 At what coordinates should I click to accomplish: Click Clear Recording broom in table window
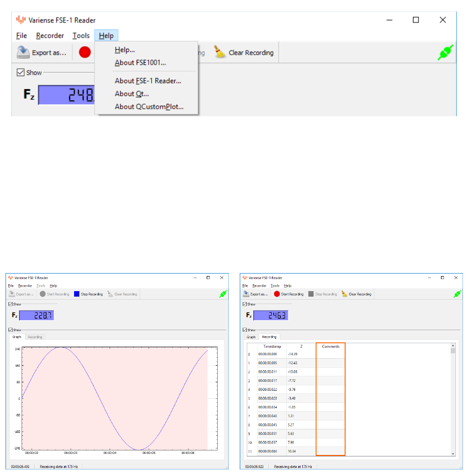[x=344, y=294]
